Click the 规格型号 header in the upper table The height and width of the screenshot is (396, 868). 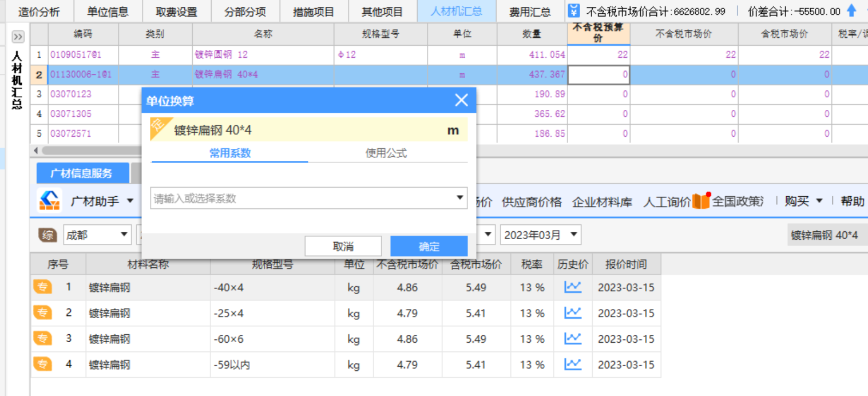(x=381, y=34)
